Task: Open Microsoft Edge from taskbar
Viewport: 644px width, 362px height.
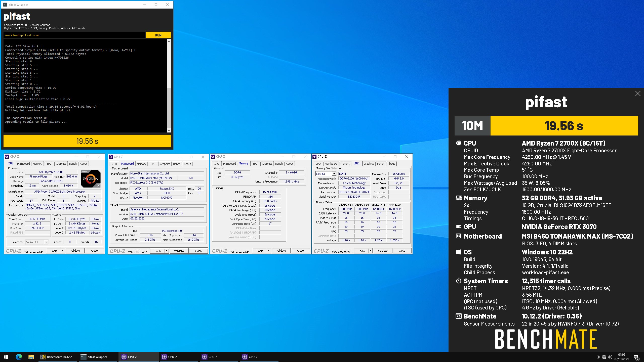Action: (x=19, y=357)
